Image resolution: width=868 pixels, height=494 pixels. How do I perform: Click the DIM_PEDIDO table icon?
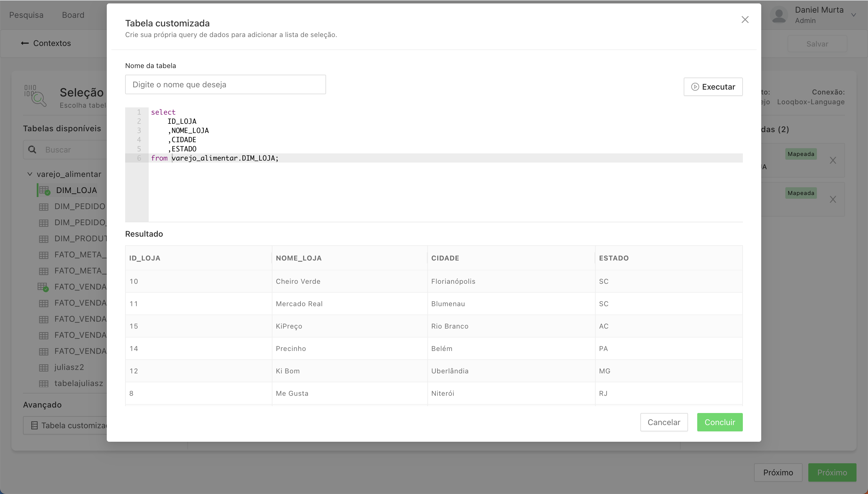tap(43, 207)
